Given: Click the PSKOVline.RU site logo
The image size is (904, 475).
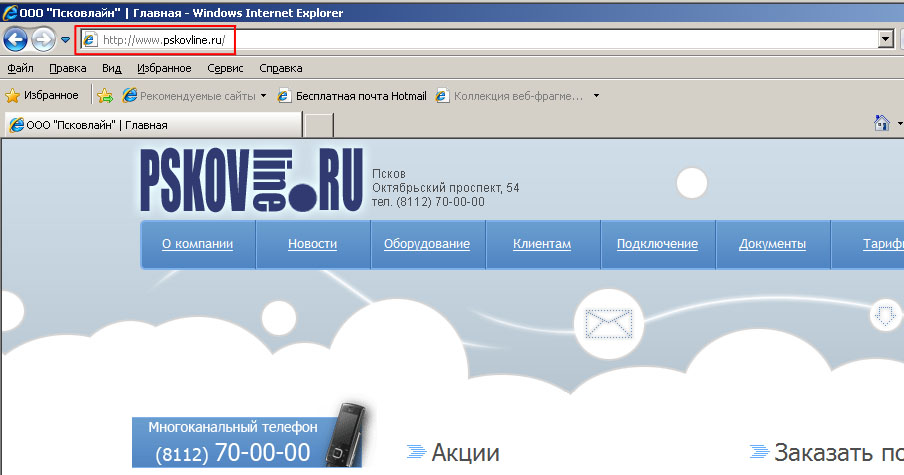Looking at the screenshot, I should [252, 180].
